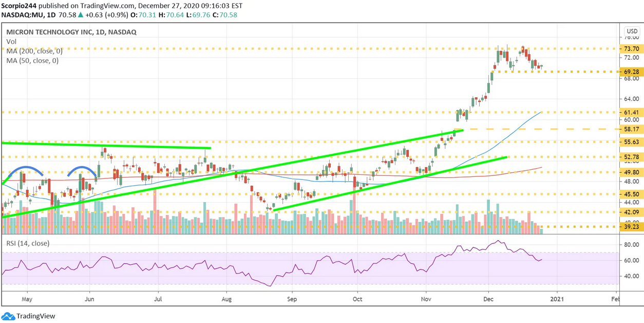
Task: Click the 2021 label on time axis
Action: [556, 298]
